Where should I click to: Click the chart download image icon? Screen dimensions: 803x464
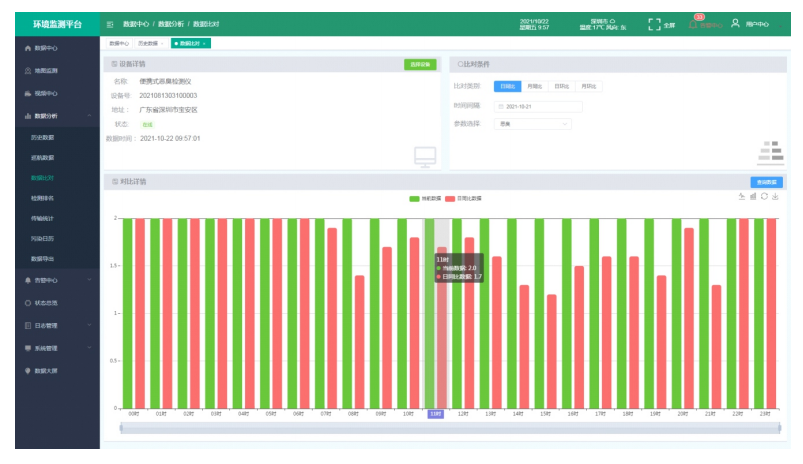[x=775, y=197]
